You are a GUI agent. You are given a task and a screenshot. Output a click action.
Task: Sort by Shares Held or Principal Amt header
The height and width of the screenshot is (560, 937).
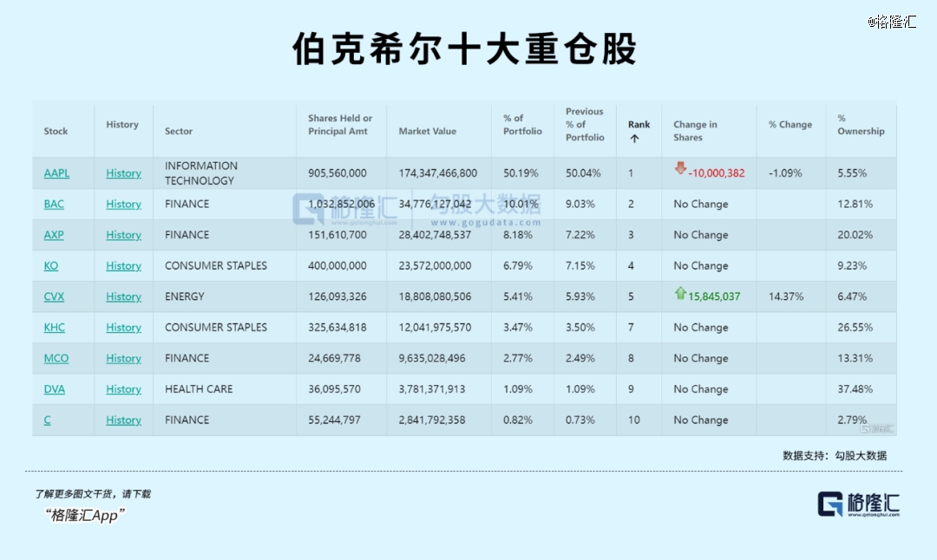tap(340, 124)
